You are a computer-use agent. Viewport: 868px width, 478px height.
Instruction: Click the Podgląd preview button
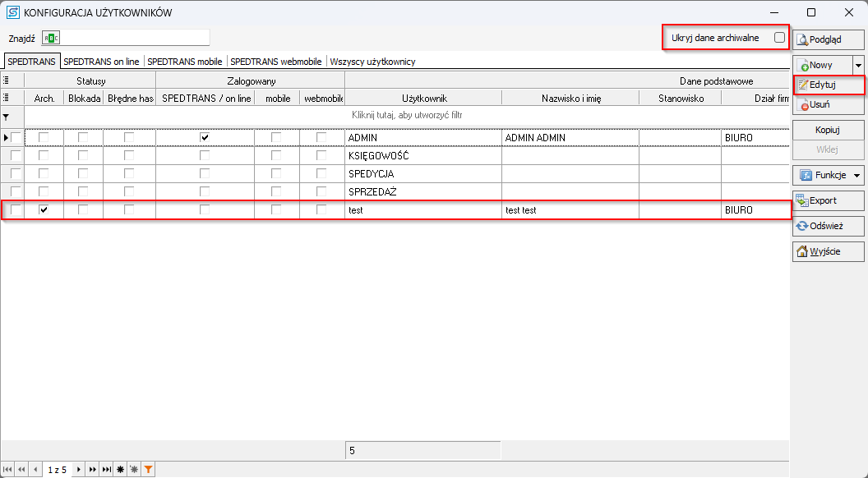[828, 39]
